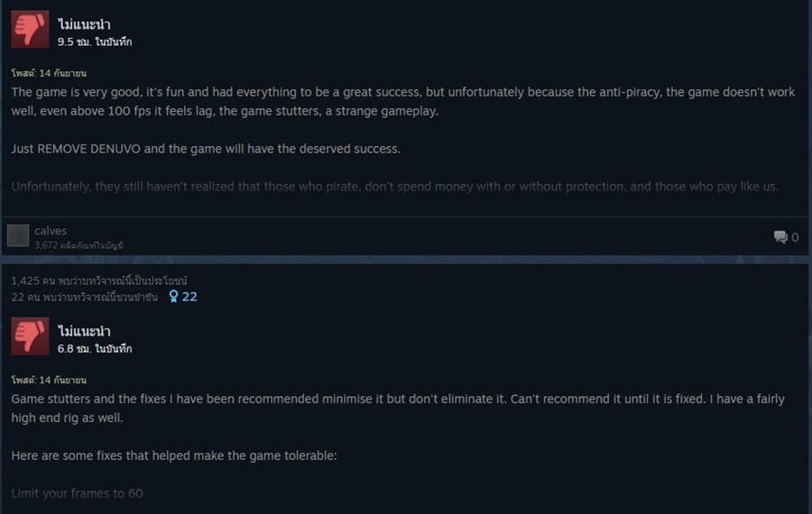Expand faded text 'Limit your frames to 60'
812x514 pixels.
[x=78, y=493]
